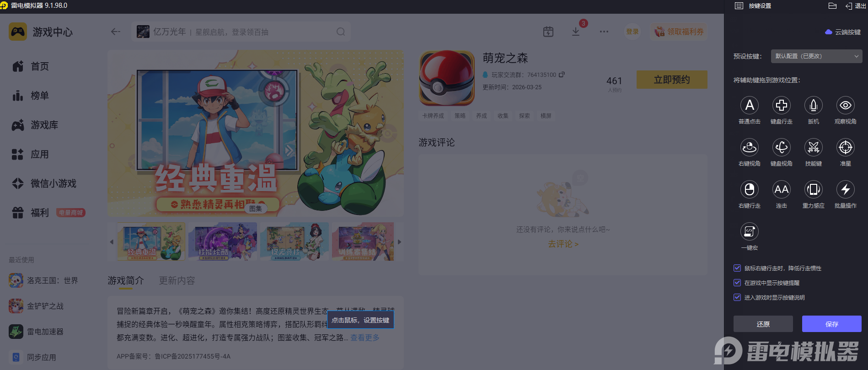868x370 pixels.
Task: Click the 探索 tag
Action: (525, 116)
